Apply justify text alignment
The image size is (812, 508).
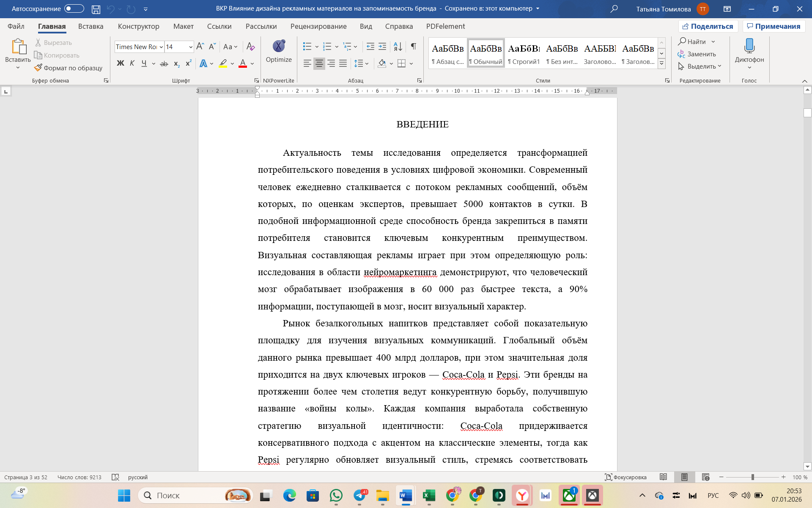343,63
